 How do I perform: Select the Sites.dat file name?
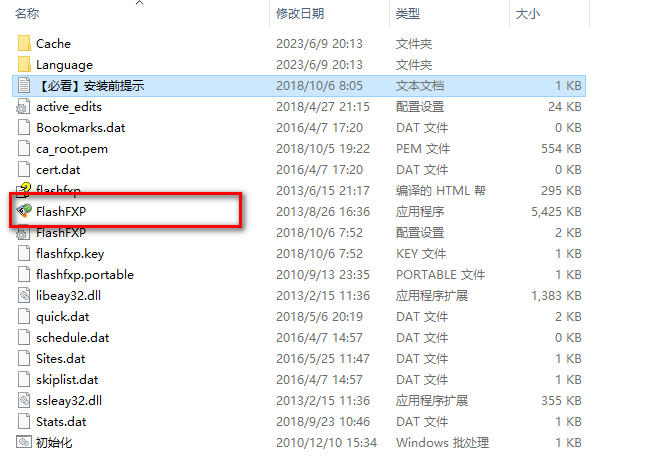click(x=60, y=359)
